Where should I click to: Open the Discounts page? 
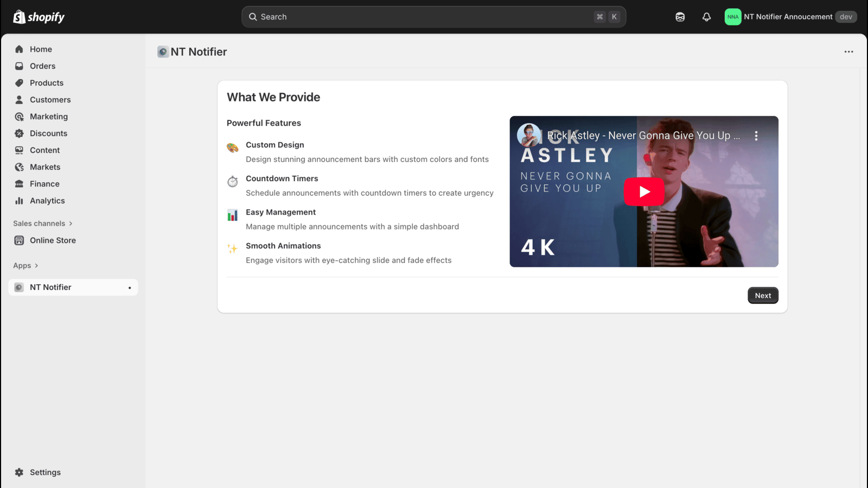(x=73, y=133)
